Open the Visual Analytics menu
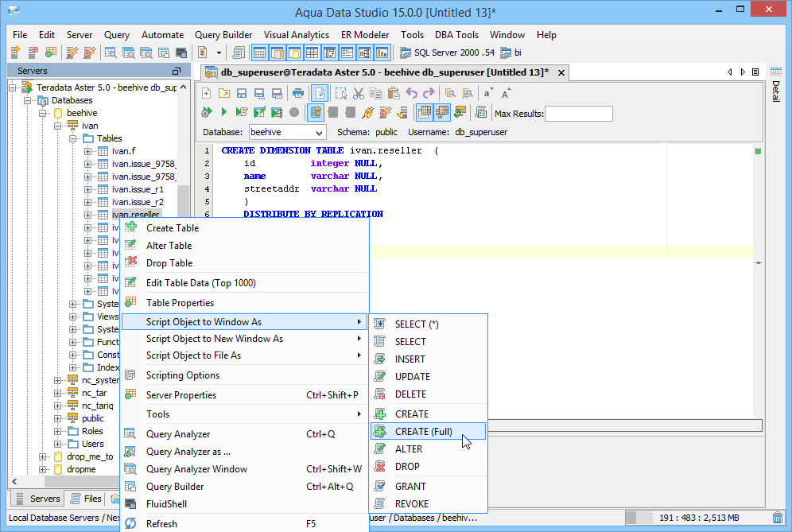Screen dimensions: 792x532 tap(296, 35)
